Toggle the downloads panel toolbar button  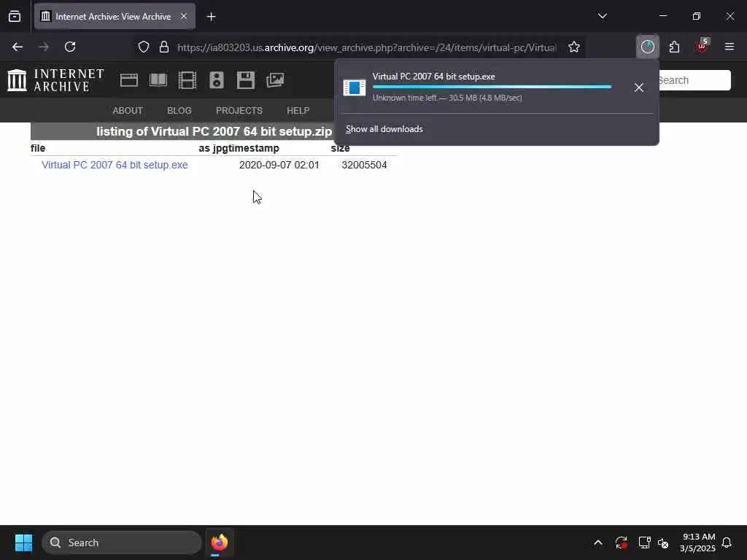point(648,47)
